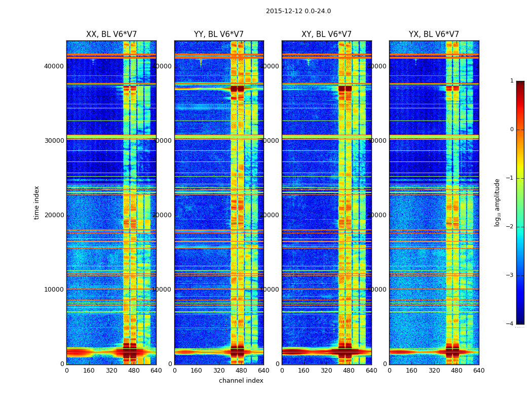Select the "YX, BL V6*V7" panel title

pos(434,34)
